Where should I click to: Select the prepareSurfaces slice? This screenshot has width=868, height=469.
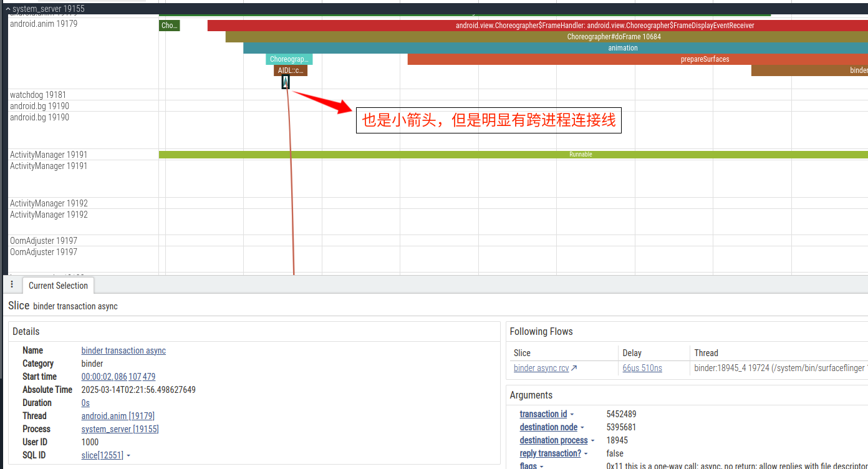click(x=638, y=59)
